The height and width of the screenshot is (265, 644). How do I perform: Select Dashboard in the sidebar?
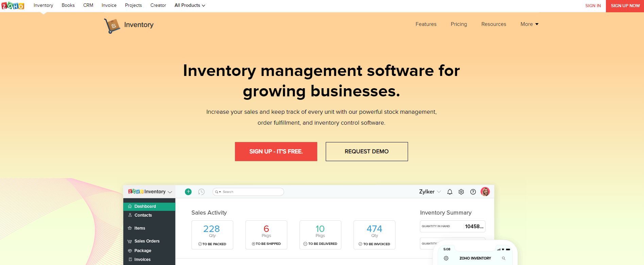point(149,206)
